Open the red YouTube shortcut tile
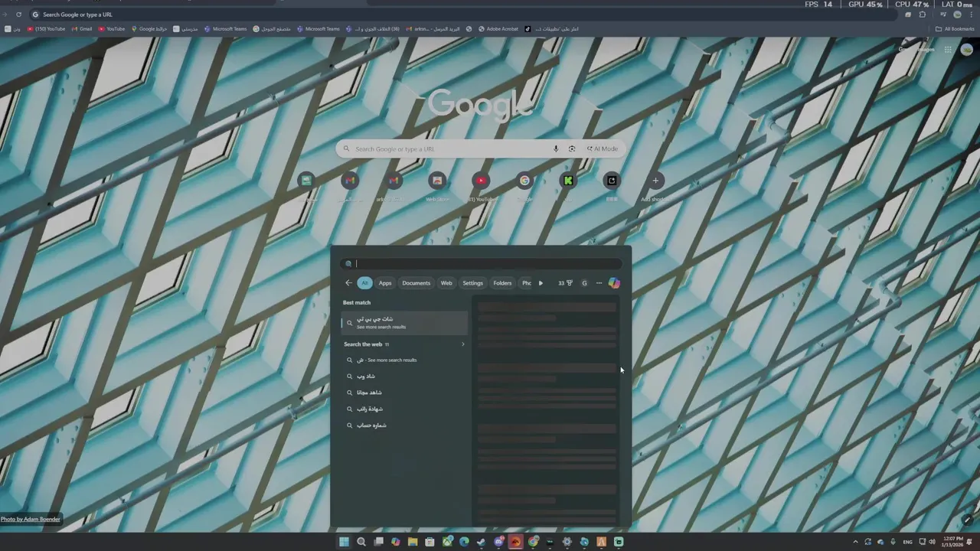 [x=481, y=181]
